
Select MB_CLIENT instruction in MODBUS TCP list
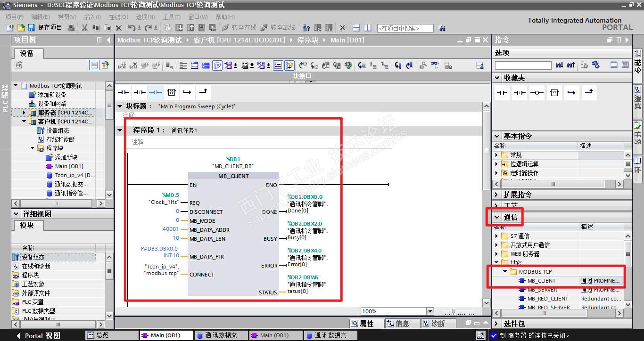541,281
